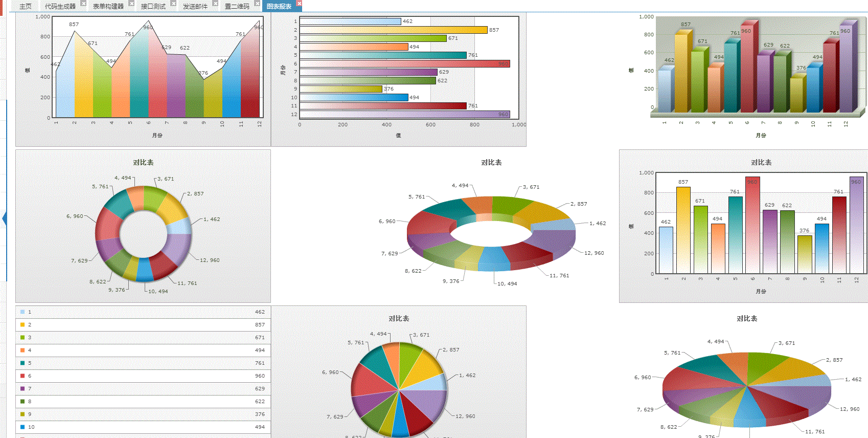Close the 置二维码 tab
This screenshot has width=868, height=438.
coord(257,4)
